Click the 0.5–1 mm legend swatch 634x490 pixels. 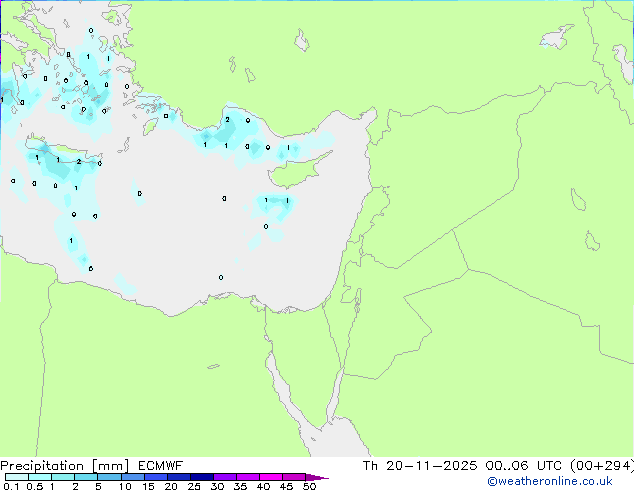(x=40, y=477)
